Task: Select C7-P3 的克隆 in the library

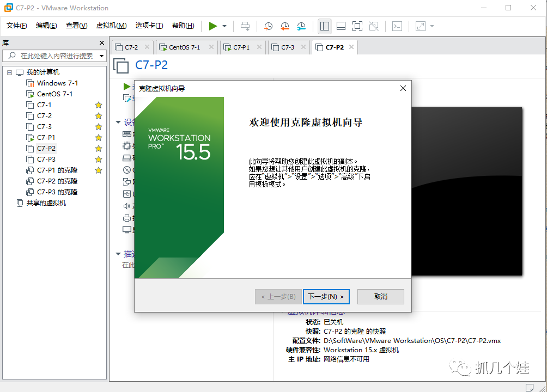Action: 57,192
